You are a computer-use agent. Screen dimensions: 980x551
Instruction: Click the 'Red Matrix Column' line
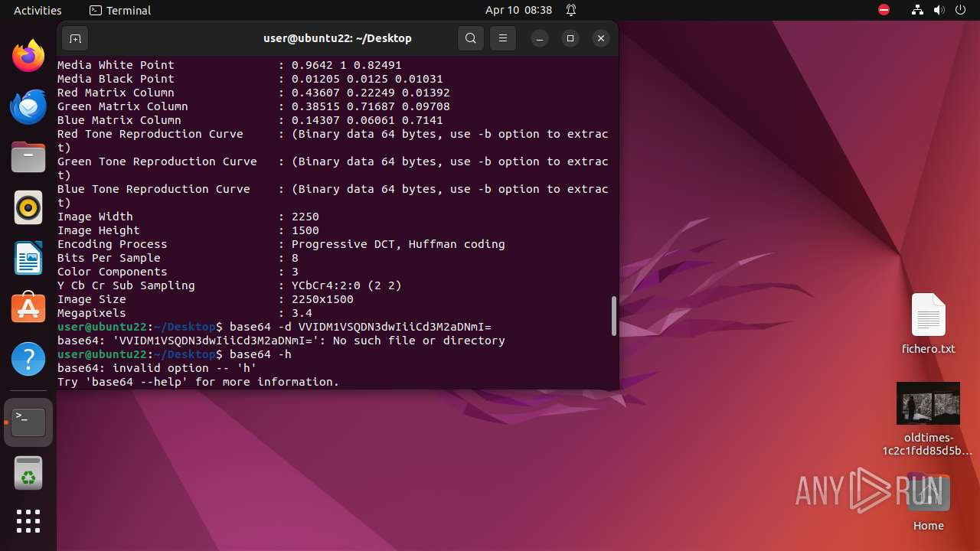tap(253, 93)
